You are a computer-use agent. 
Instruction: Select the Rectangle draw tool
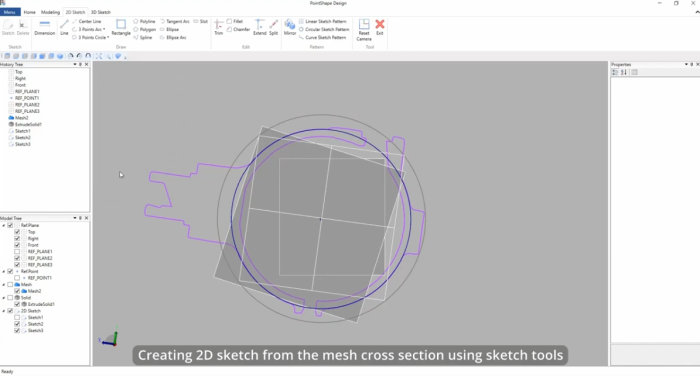[121, 27]
